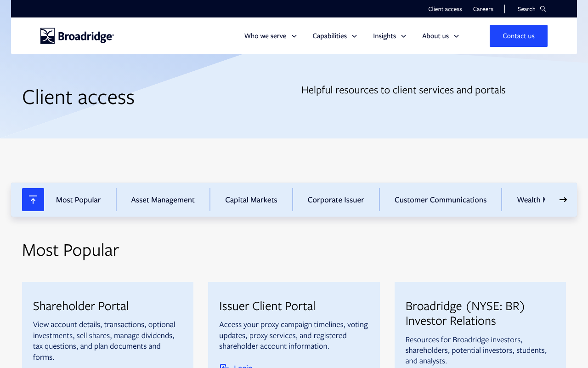Select the Asset Management tab
This screenshot has height=368, width=588.
tap(163, 200)
